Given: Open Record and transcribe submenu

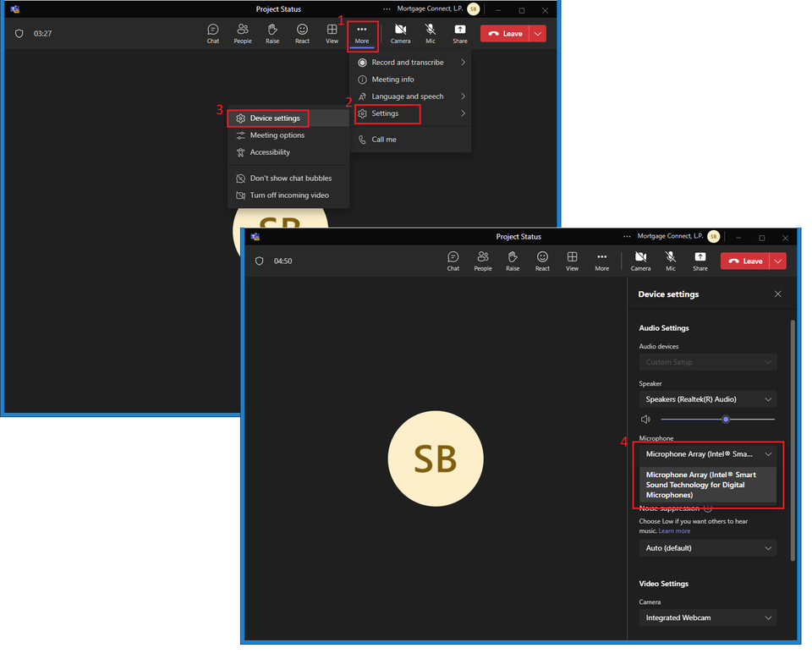Looking at the screenshot, I should (410, 63).
